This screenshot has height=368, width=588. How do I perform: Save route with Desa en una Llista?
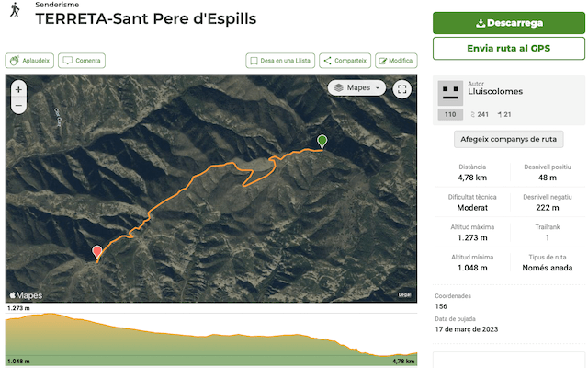click(x=280, y=61)
